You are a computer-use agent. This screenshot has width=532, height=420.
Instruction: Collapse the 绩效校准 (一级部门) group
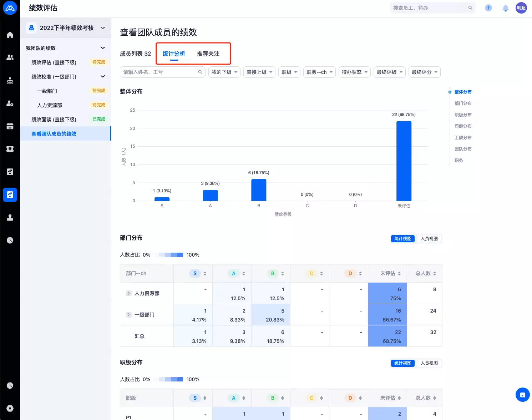tap(103, 76)
